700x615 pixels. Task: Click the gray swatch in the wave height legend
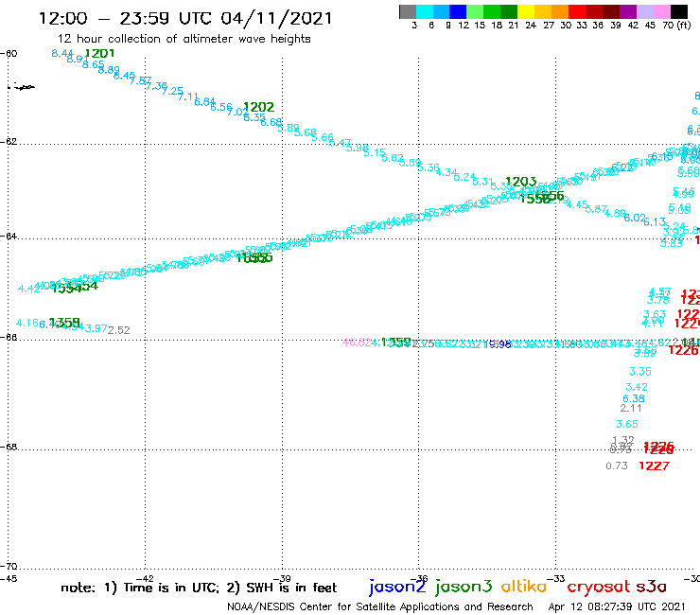pyautogui.click(x=408, y=12)
